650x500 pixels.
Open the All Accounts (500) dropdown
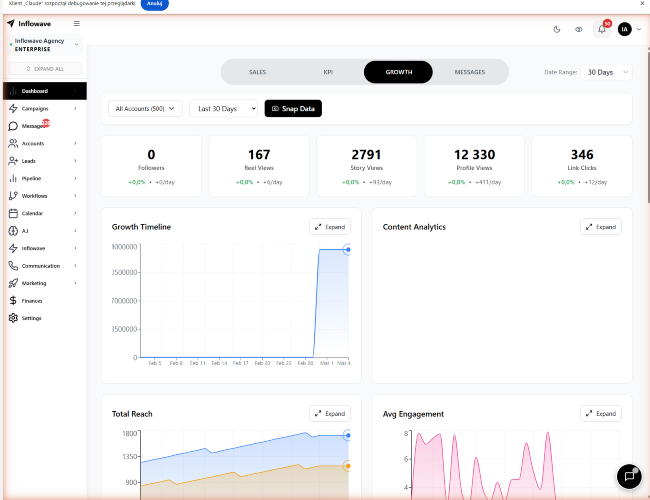pos(146,108)
